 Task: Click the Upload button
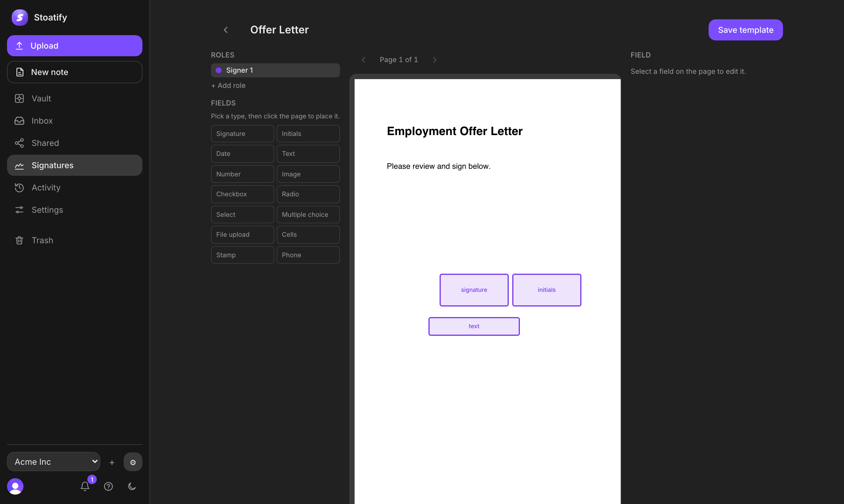point(74,45)
